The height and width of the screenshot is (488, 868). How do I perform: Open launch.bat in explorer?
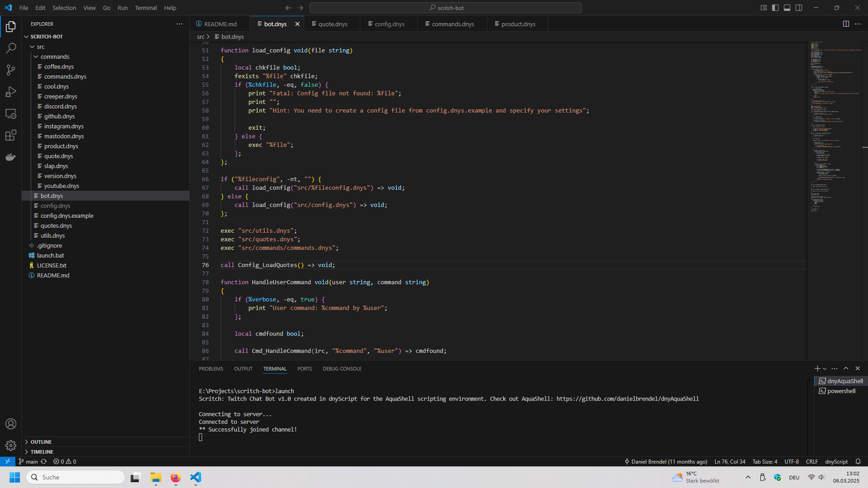click(105, 255)
